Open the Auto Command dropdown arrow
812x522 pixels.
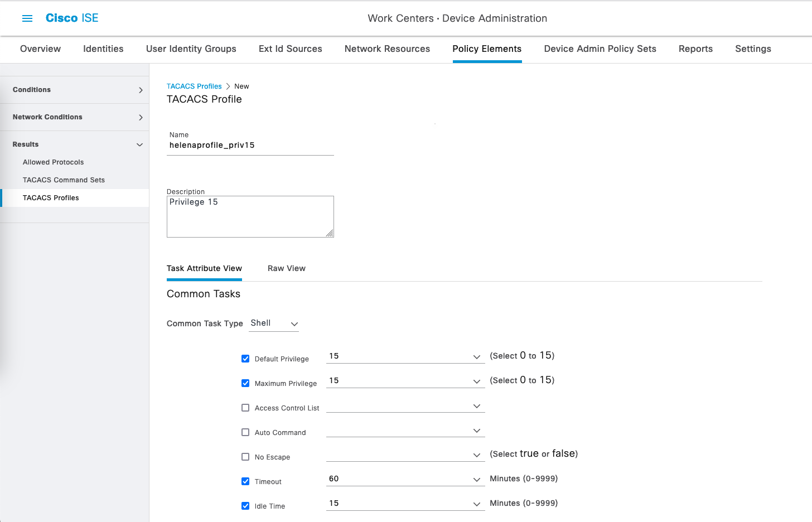click(x=476, y=431)
